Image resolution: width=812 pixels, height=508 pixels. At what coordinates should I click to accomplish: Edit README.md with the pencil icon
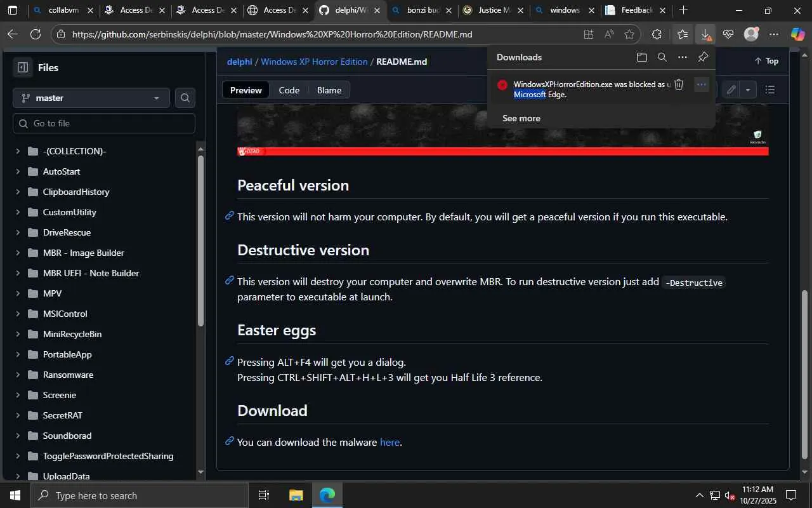click(731, 90)
